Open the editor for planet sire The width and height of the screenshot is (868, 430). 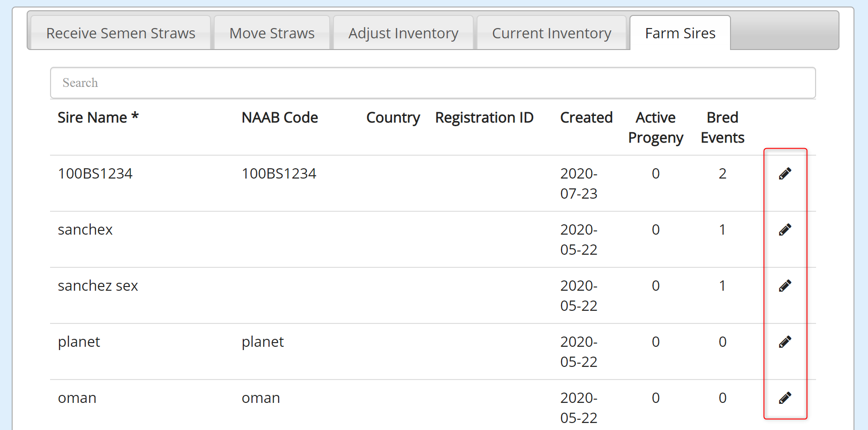[x=785, y=342]
